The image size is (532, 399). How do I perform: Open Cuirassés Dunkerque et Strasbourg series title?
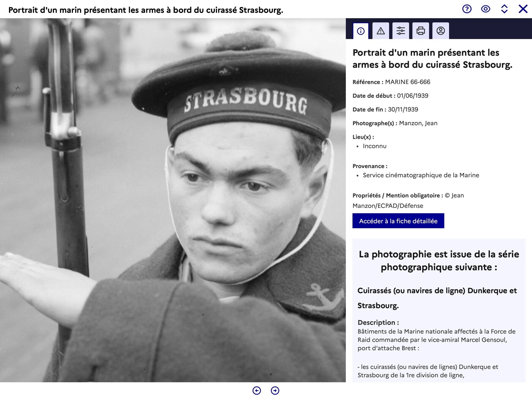(x=437, y=298)
